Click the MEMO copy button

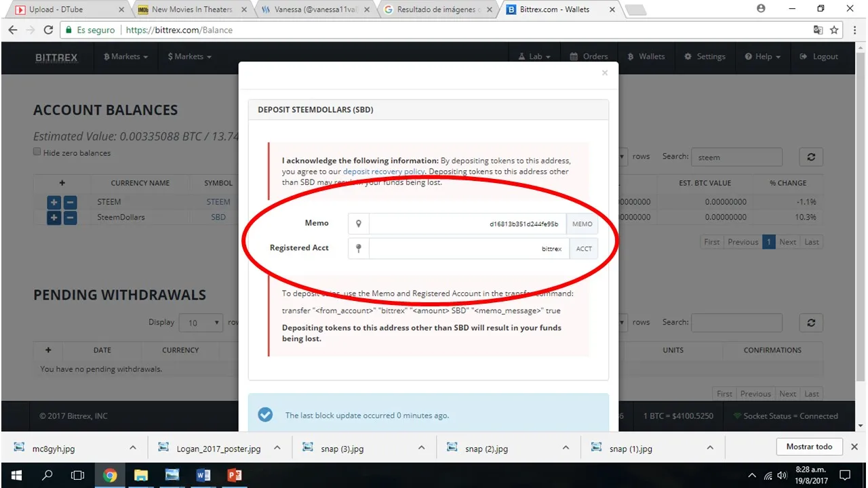point(582,224)
